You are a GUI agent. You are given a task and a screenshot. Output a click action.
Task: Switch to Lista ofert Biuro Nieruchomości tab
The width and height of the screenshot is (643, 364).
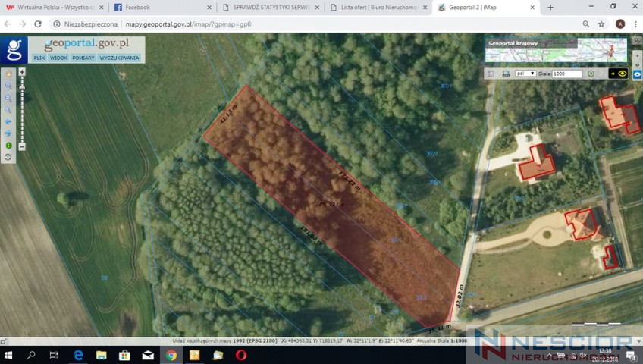(378, 8)
